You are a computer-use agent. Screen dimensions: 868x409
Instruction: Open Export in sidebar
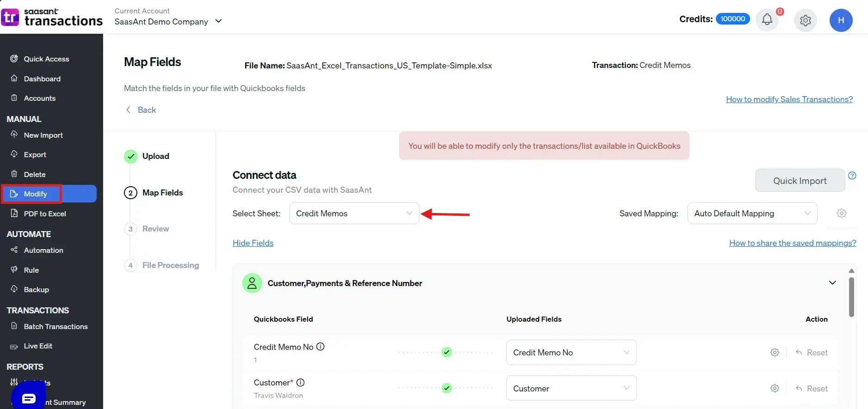35,155
